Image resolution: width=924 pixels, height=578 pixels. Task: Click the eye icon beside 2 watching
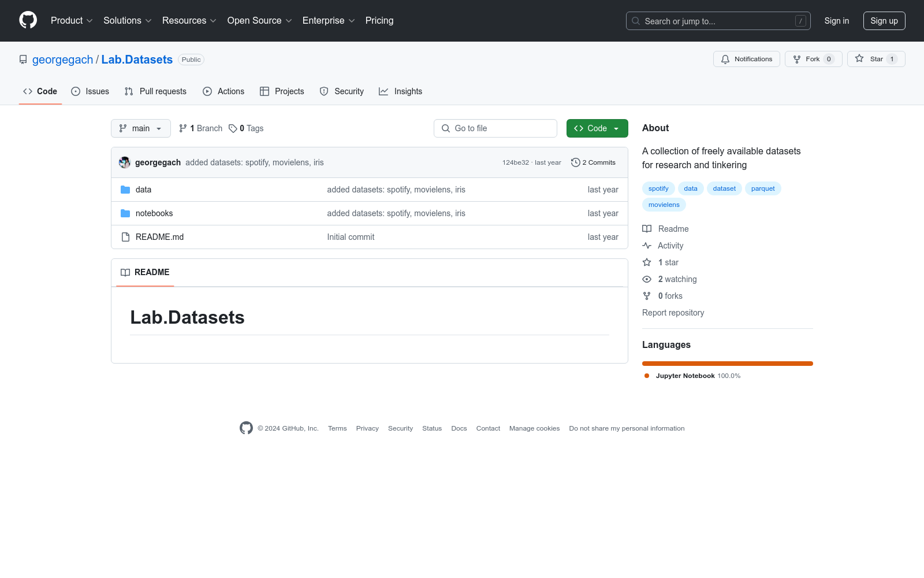647,279
